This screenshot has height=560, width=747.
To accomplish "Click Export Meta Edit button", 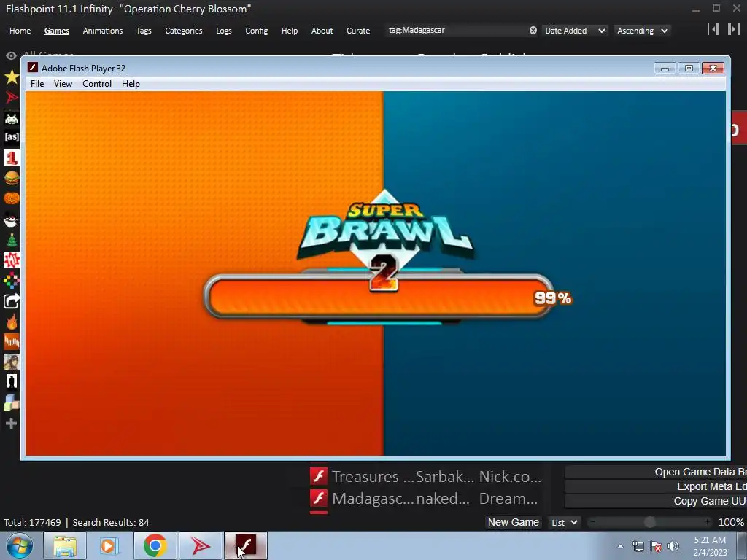I will (x=656, y=486).
